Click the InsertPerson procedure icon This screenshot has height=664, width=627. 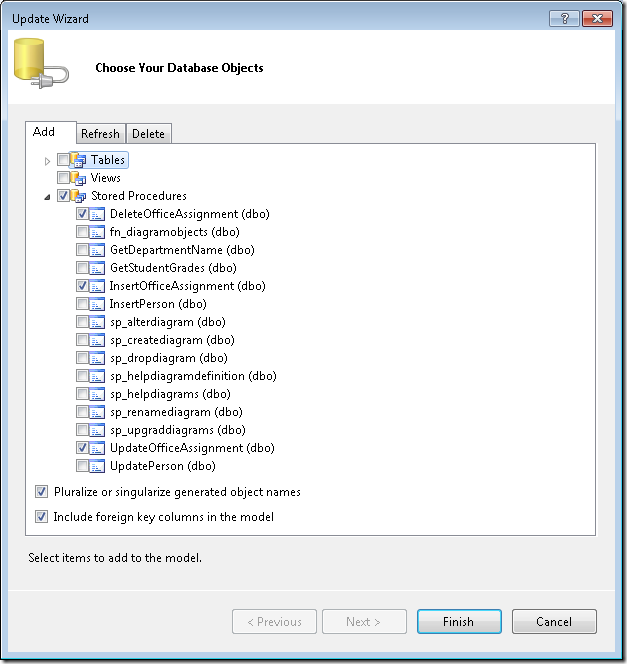[x=97, y=304]
